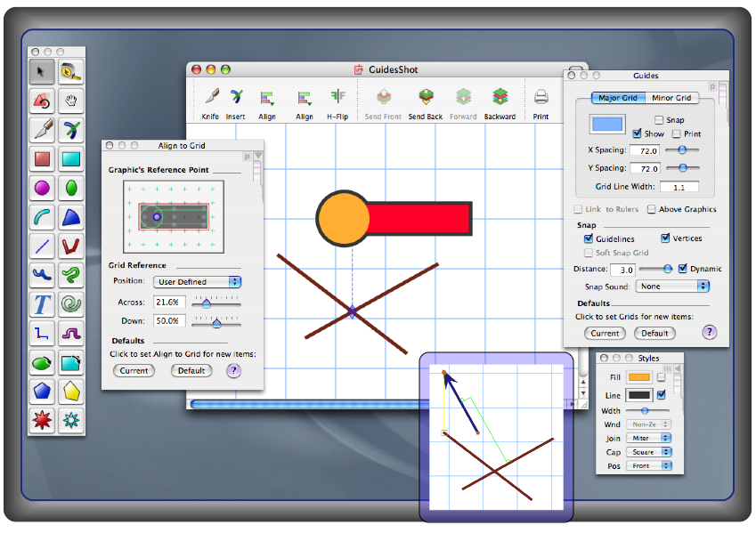Select the blue squiggle curve tool
Screen dimensions: 756x533
42,275
